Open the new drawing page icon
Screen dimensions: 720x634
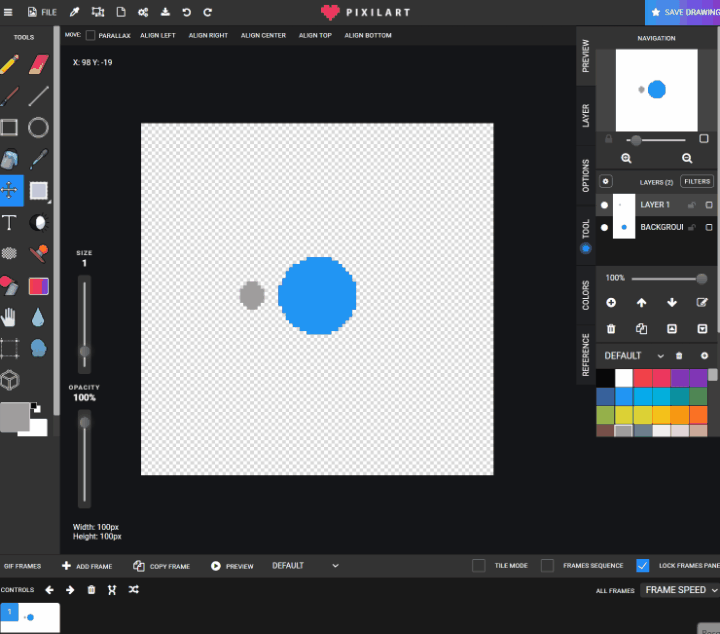click(x=121, y=12)
